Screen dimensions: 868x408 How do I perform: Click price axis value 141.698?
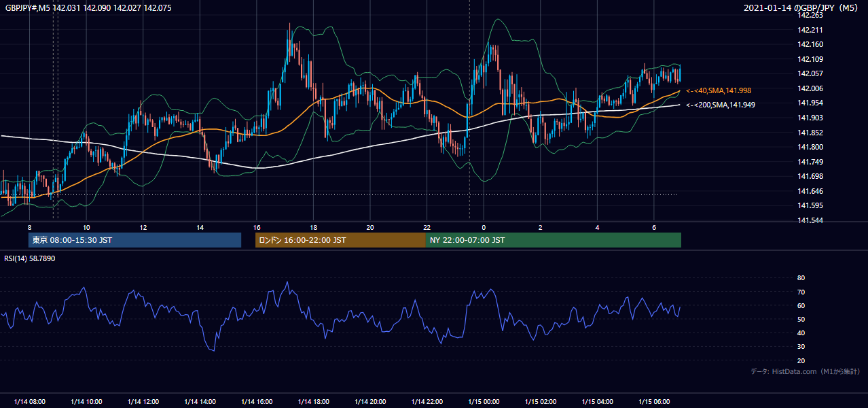(x=811, y=176)
